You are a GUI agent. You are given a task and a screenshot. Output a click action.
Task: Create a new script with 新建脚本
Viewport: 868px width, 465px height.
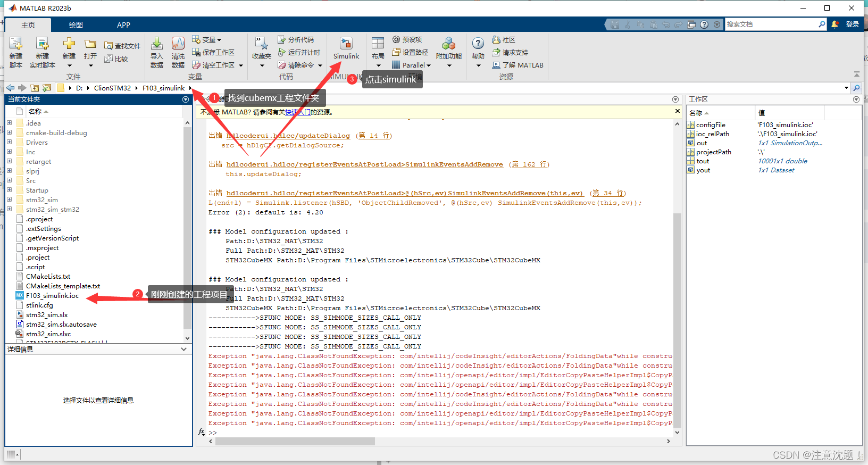click(x=16, y=52)
